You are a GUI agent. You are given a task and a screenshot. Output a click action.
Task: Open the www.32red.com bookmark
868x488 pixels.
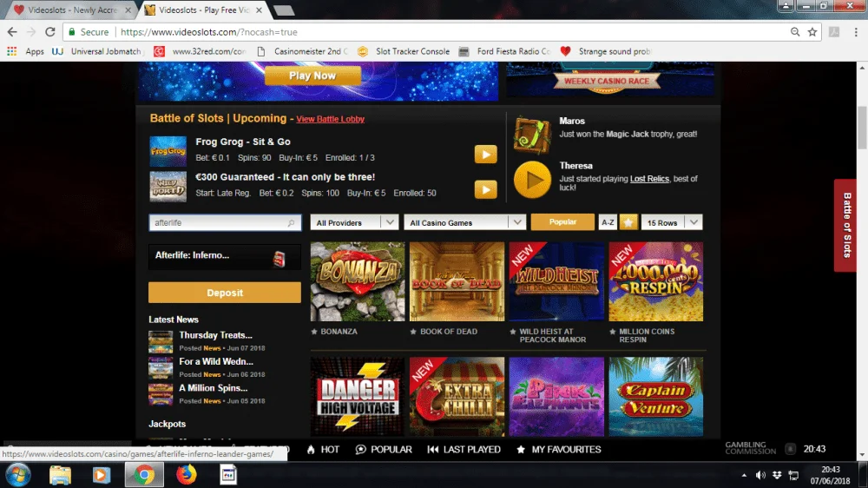[200, 51]
